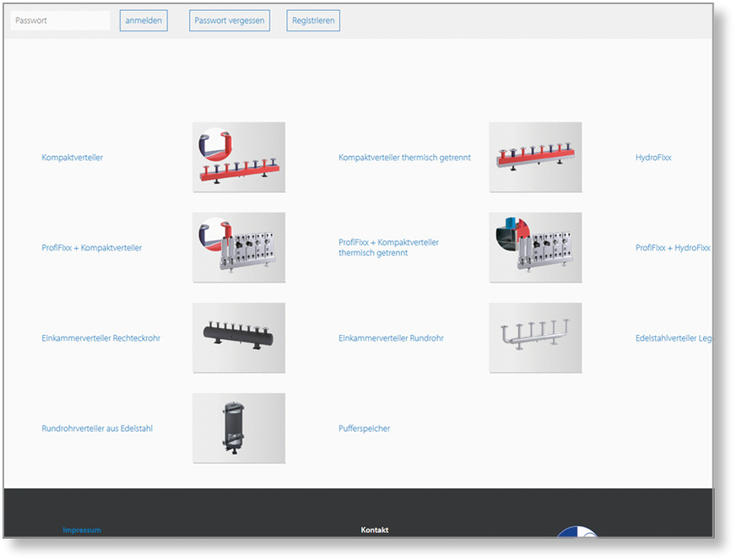Go to the Pufferspeicher link
Viewport: 736px width, 560px height.
point(364,428)
